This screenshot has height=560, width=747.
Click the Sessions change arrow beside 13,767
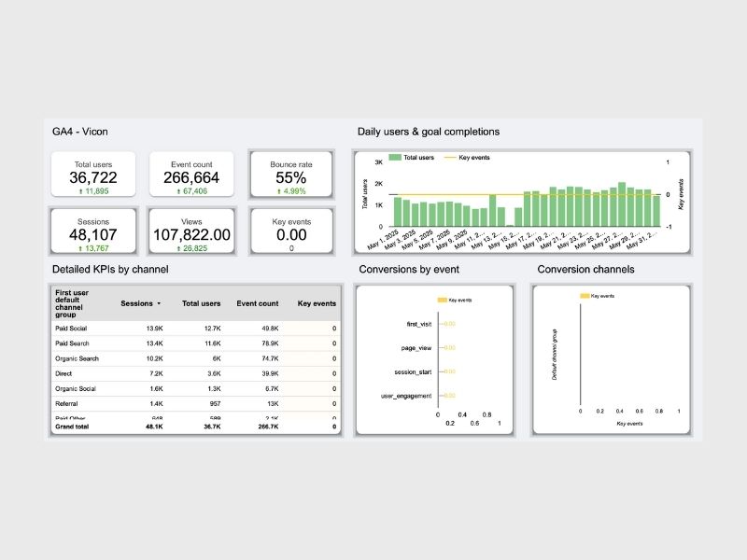click(x=80, y=248)
